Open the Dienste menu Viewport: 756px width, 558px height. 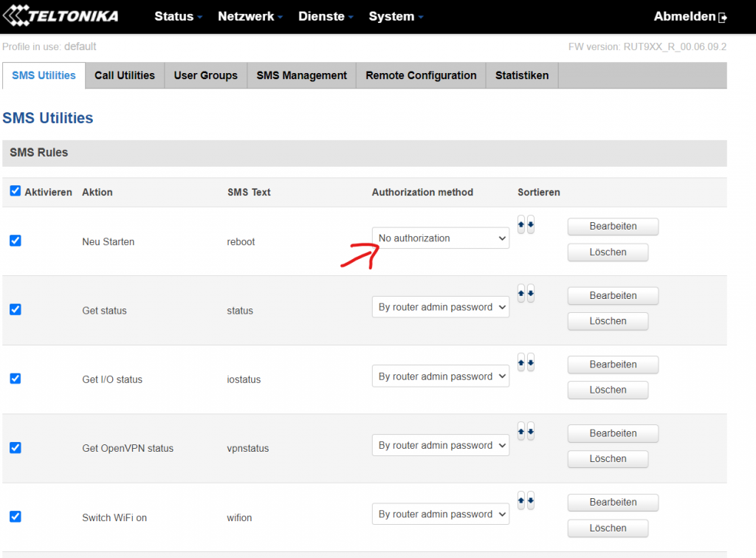click(326, 16)
